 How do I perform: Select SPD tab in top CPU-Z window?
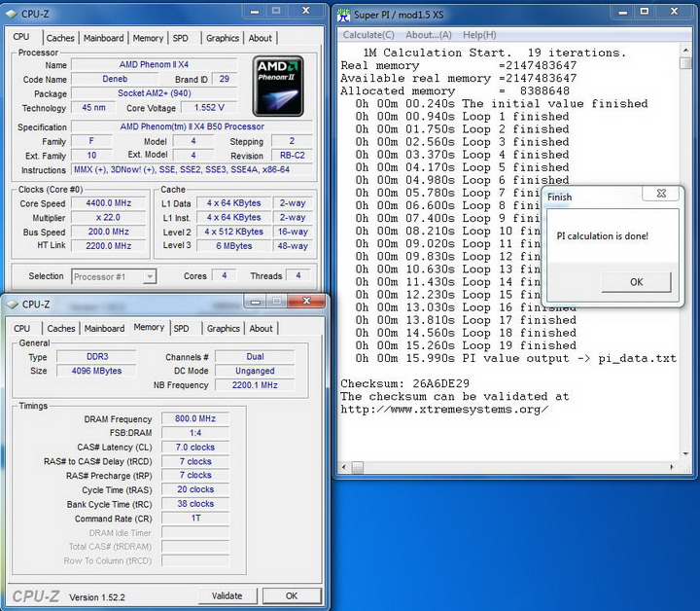coord(181,38)
